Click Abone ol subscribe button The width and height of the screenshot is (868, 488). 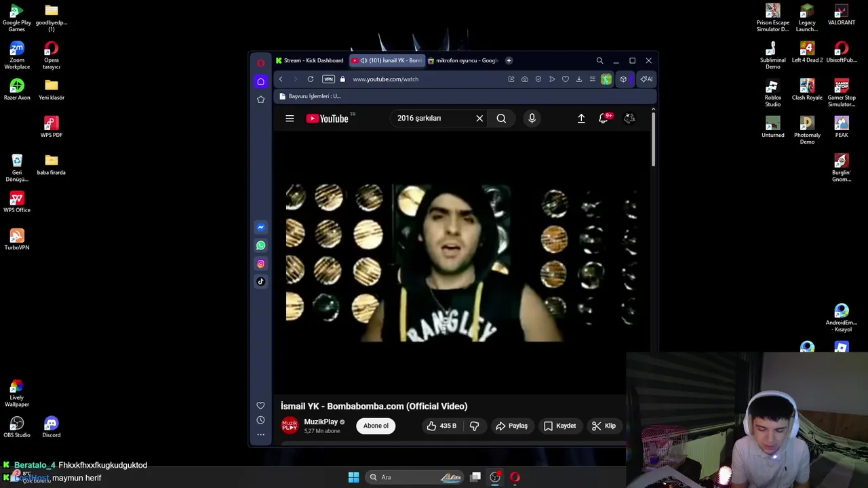tap(376, 426)
